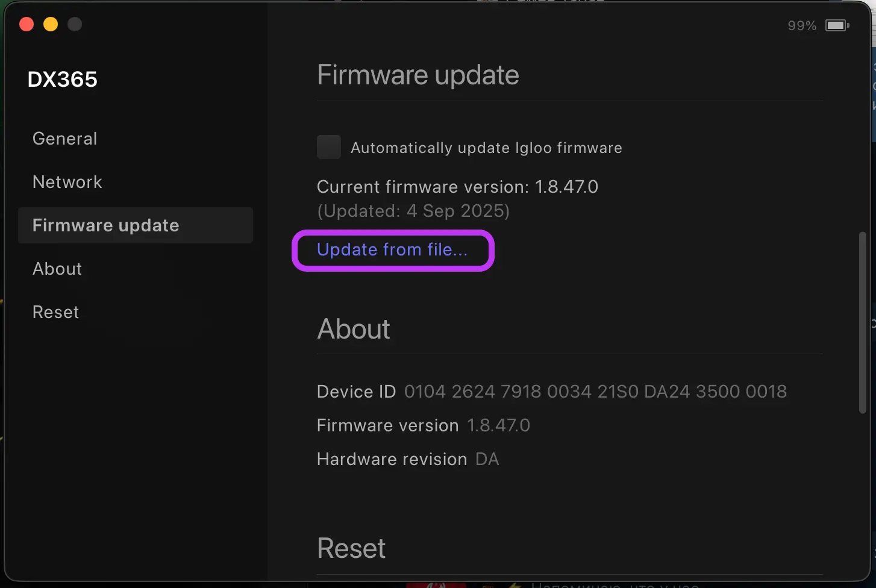Select Firmware update in the sidebar
Screen dimensions: 876x588
105,225
